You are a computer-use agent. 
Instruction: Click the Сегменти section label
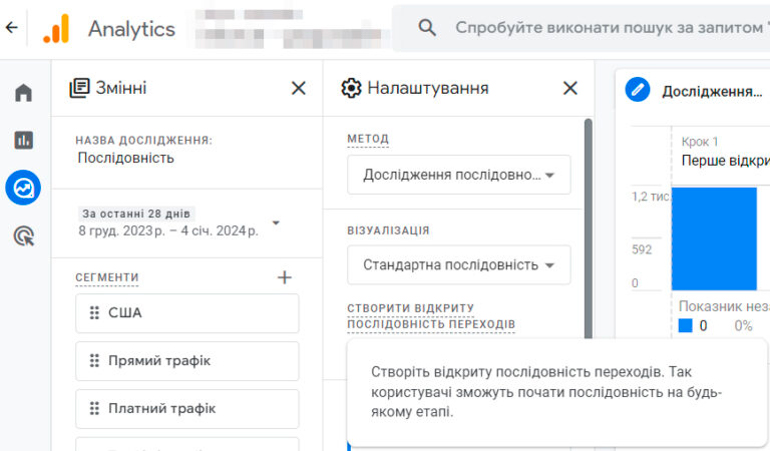tap(107, 278)
